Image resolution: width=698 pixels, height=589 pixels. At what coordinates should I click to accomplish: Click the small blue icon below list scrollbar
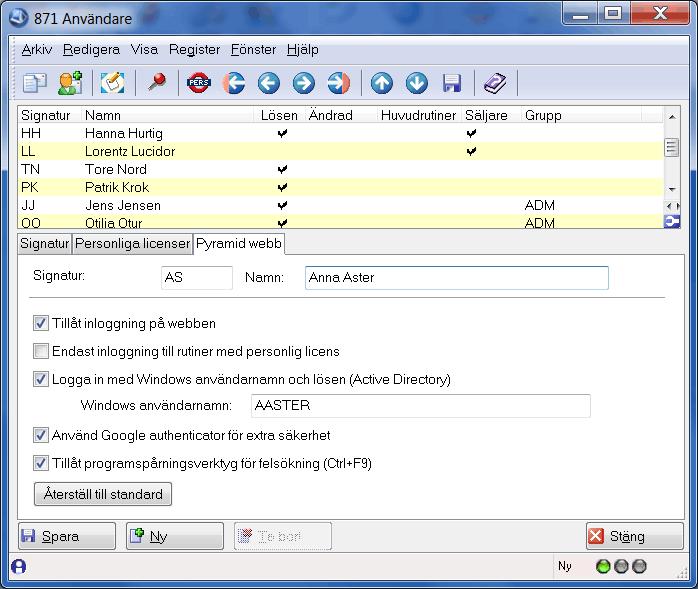pyautogui.click(x=672, y=221)
